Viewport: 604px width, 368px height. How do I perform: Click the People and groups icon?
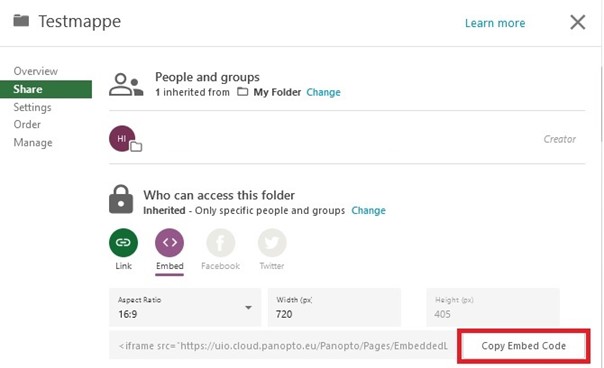pyautogui.click(x=126, y=84)
